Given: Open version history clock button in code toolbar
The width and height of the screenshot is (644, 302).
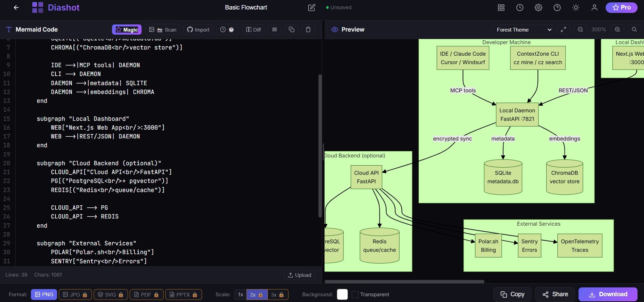Looking at the screenshot, I should (227, 30).
